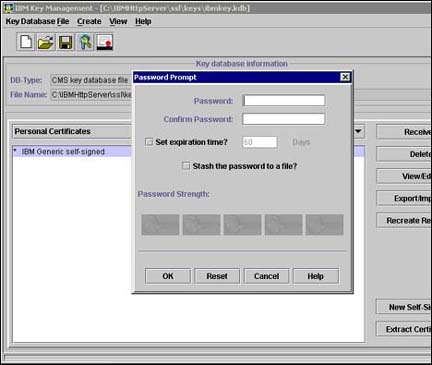The image size is (432, 365).
Task: Click the New Self-Signed button
Action: pos(404,307)
